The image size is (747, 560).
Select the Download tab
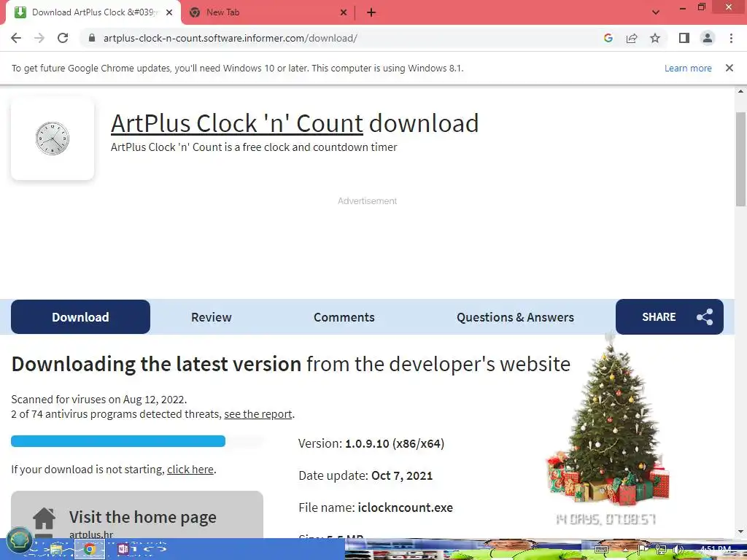pyautogui.click(x=80, y=316)
